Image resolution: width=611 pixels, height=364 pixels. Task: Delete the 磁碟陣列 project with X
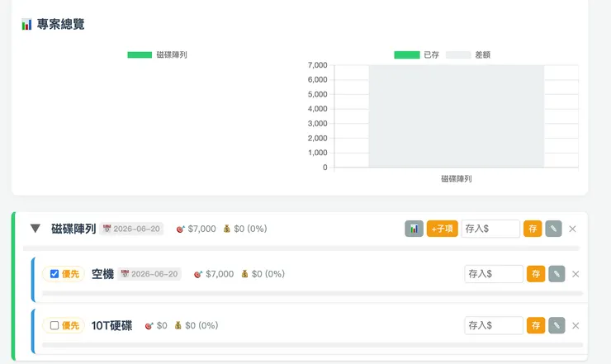point(572,229)
